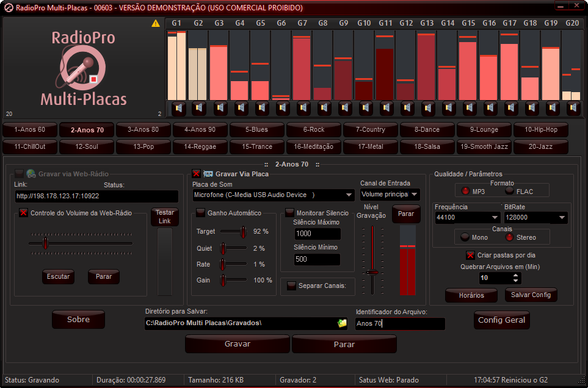The image size is (588, 388).
Task: Mute the G19 channel speaker icon
Action: 553,108
